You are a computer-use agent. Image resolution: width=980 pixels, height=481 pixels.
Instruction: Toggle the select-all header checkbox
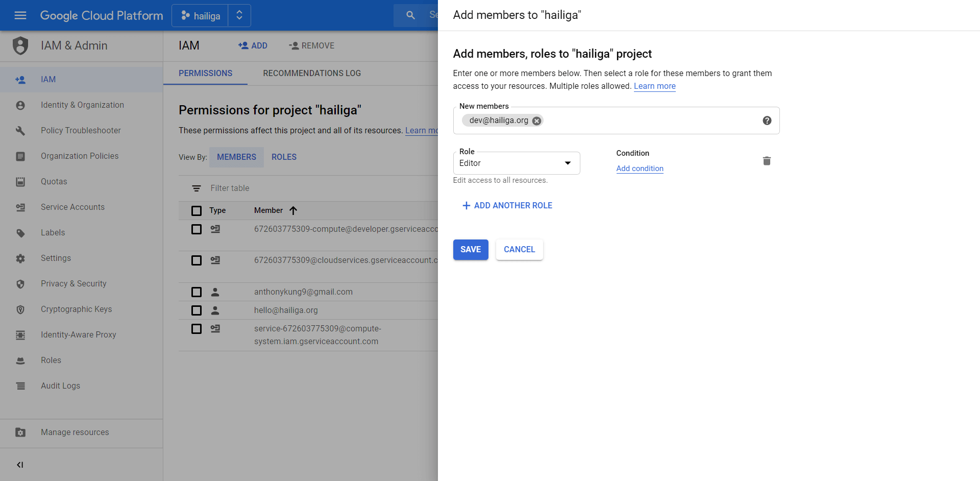(x=197, y=210)
